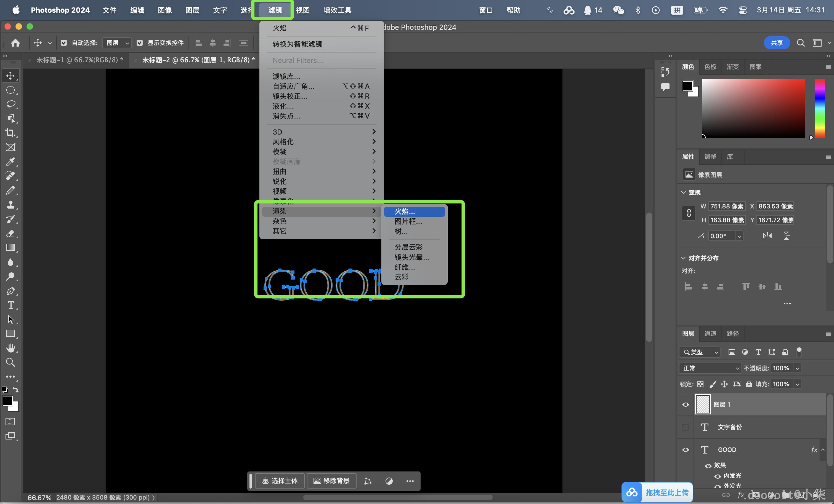
Task: Select the Hand tool
Action: [10, 348]
